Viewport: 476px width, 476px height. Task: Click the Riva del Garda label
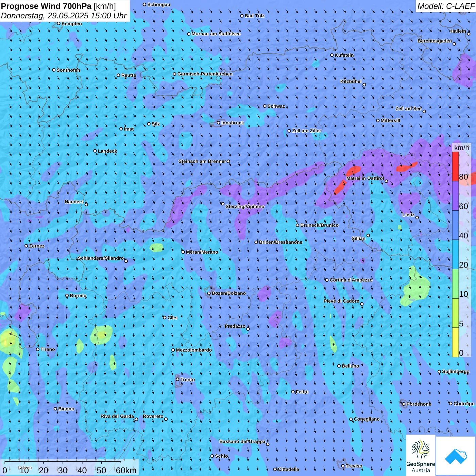click(117, 416)
